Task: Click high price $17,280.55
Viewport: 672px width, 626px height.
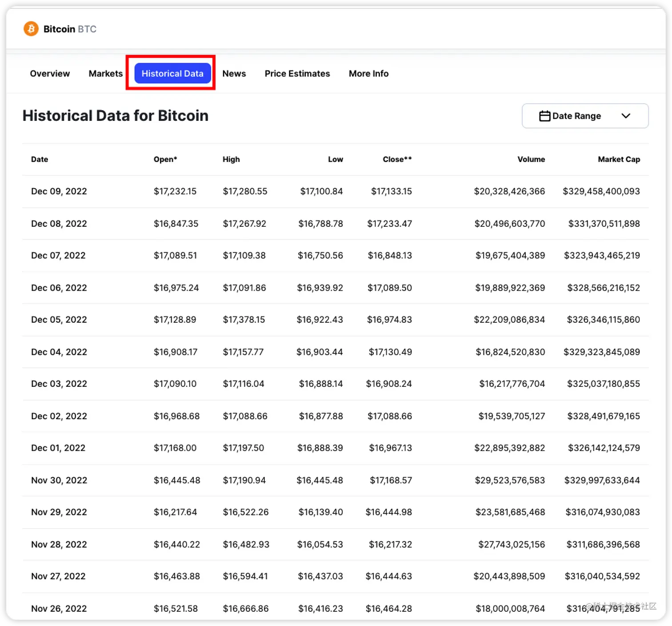Action: (x=245, y=191)
